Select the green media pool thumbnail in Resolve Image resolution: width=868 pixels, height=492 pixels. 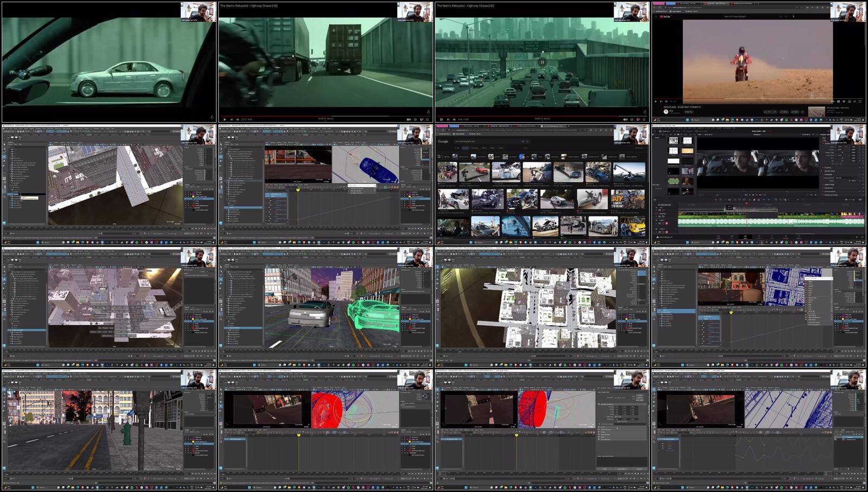click(673, 181)
